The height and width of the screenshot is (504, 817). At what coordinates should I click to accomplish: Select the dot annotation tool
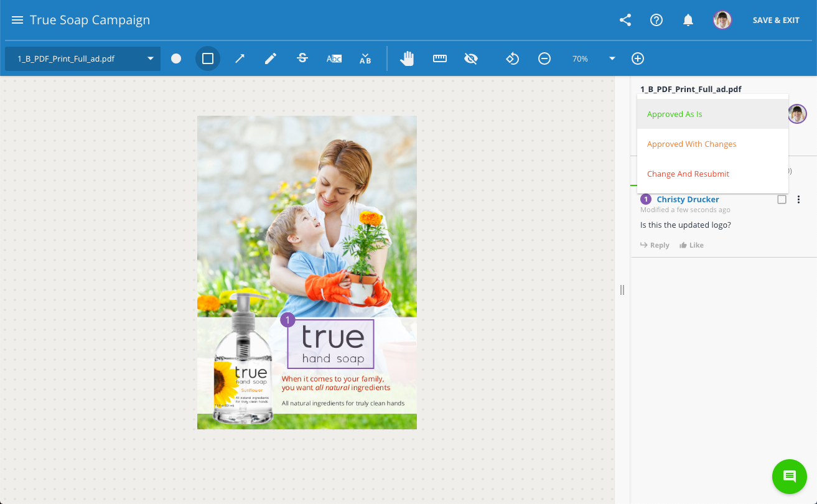[176, 58]
